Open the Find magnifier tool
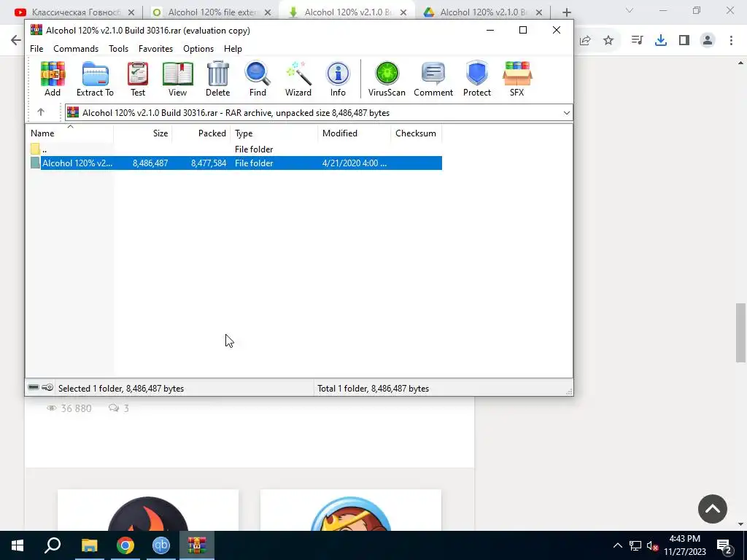The image size is (747, 560). pos(258,79)
